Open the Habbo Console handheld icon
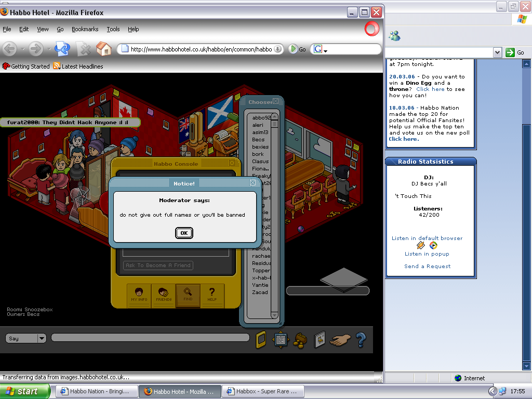Viewport: 532px width, 399px height. pyautogui.click(x=261, y=339)
